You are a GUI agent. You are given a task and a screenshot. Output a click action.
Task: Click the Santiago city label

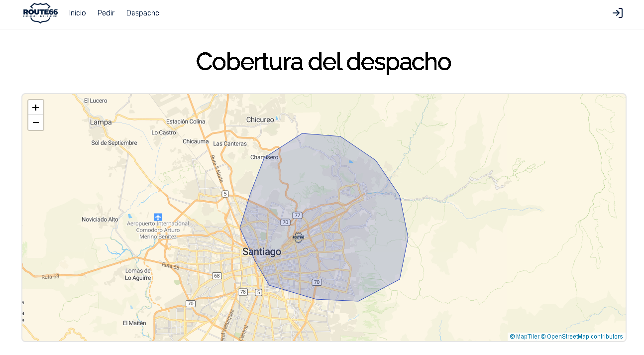click(262, 252)
